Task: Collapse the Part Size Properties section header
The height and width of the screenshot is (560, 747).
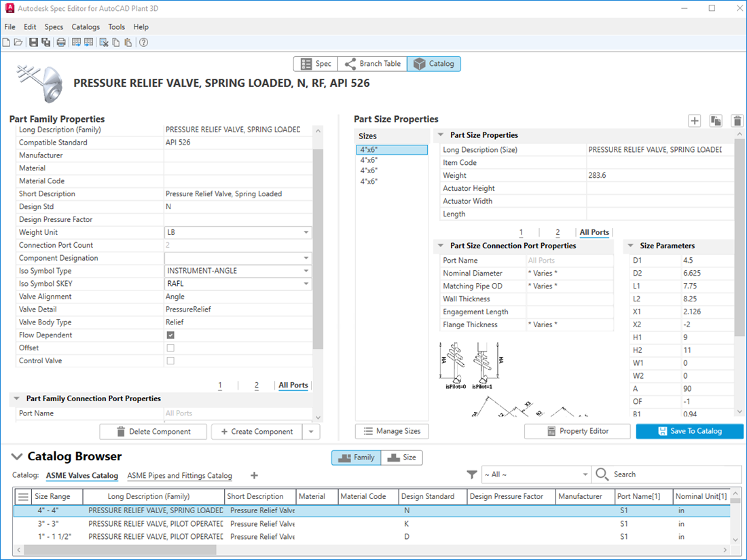Action: pos(441,135)
